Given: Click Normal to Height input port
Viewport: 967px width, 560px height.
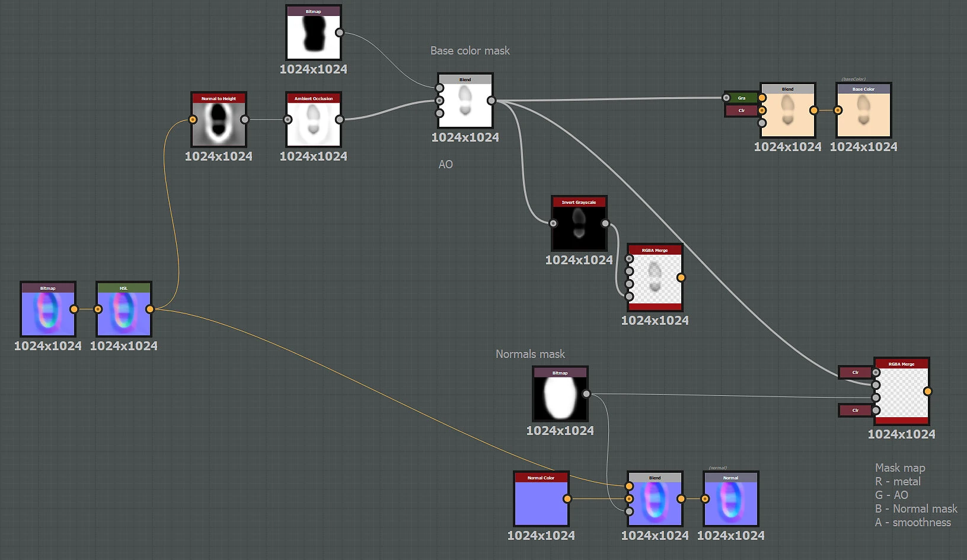Looking at the screenshot, I should (193, 120).
